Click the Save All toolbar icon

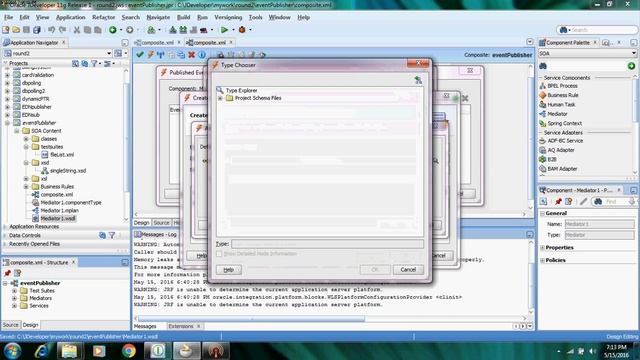coord(37,30)
